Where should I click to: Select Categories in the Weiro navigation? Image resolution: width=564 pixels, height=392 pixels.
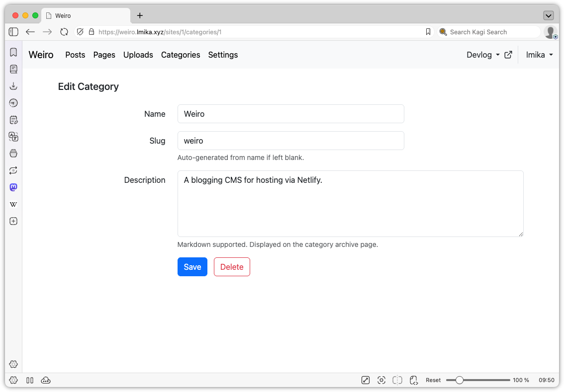[181, 55]
